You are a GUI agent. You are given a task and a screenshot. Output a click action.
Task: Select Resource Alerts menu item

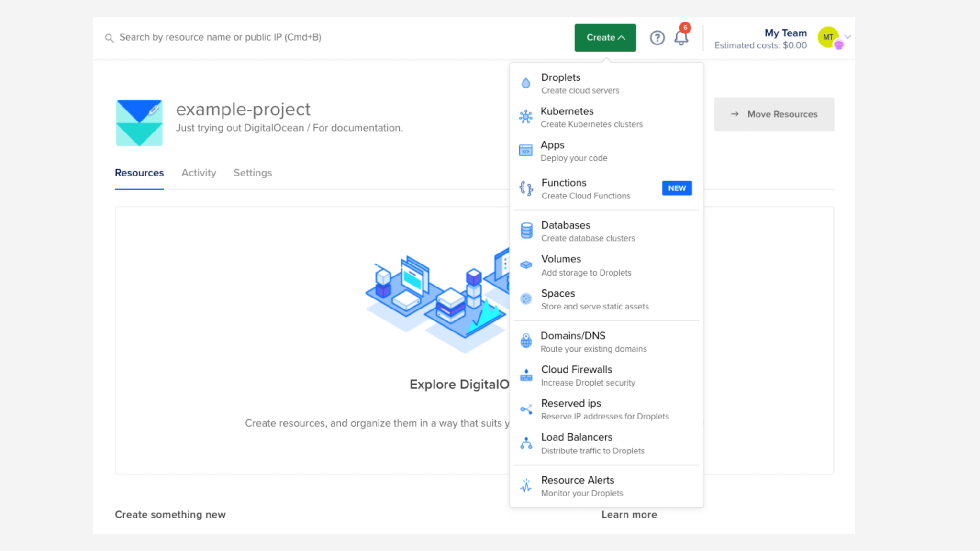point(606,486)
